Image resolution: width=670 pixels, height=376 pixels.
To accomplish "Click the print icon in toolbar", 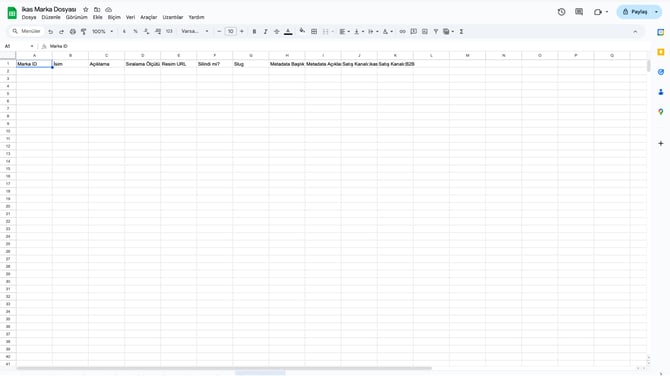I will pyautogui.click(x=73, y=32).
